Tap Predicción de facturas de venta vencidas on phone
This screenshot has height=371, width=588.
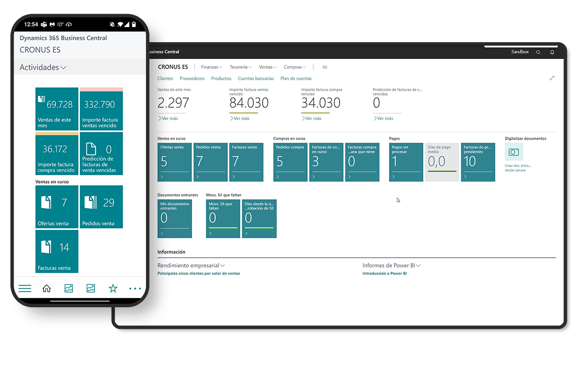click(101, 153)
